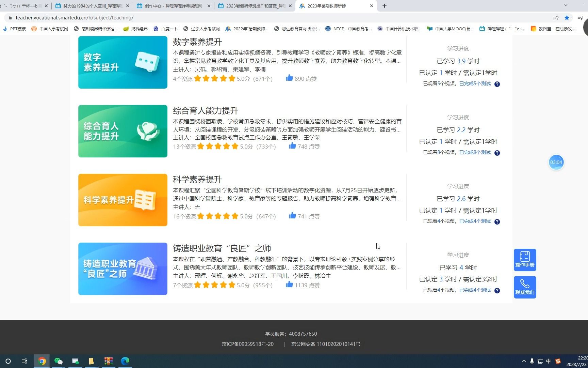Click the star rating of 科学素养提升
Image resolution: width=588 pixels, height=368 pixels.
click(x=218, y=216)
